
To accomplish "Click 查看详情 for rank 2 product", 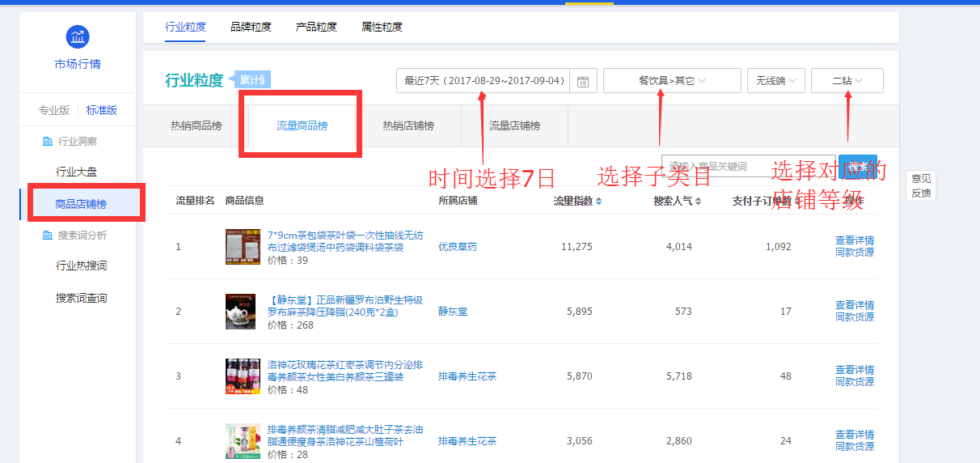I will click(x=855, y=305).
